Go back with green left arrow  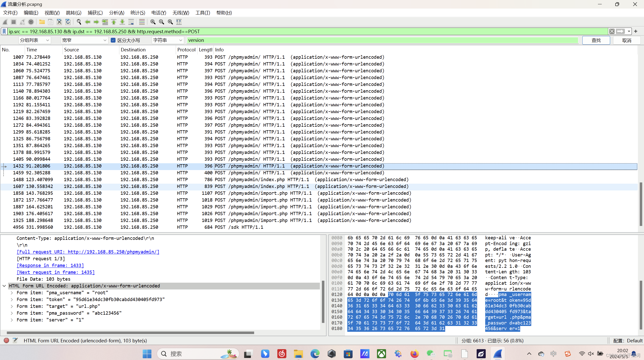tap(88, 22)
